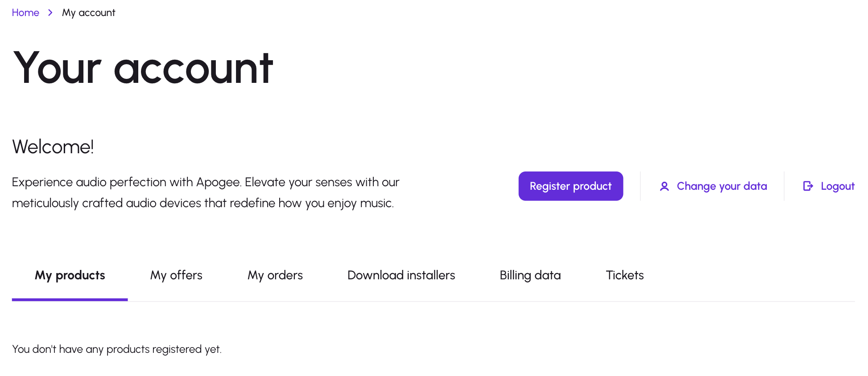Click the Home breadcrumb link
Image resolution: width=868 pixels, height=376 pixels.
pos(25,12)
